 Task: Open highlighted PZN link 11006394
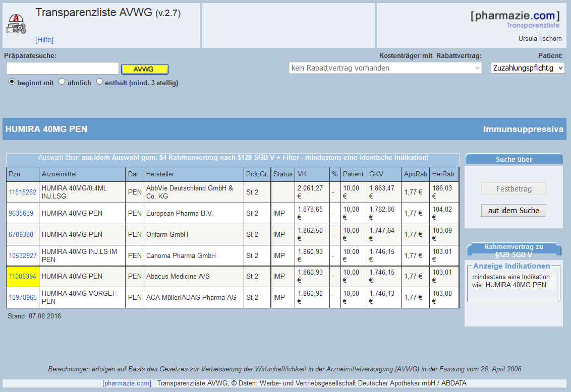pyautogui.click(x=23, y=276)
